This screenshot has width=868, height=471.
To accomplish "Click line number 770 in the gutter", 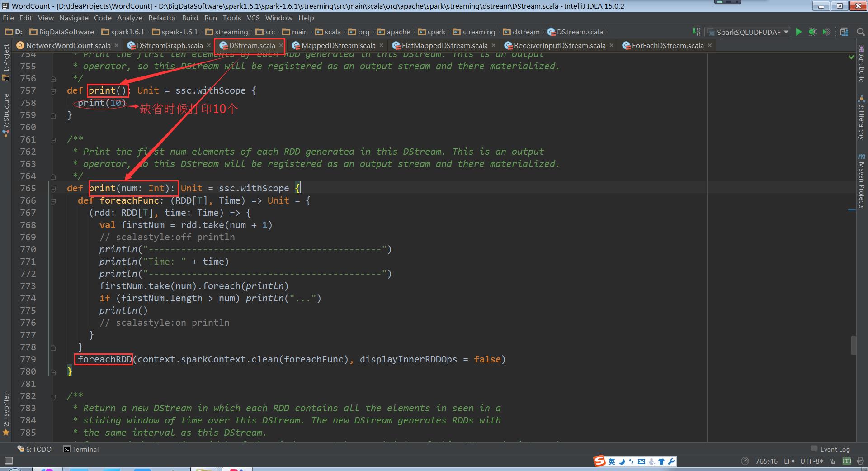I will pos(28,249).
